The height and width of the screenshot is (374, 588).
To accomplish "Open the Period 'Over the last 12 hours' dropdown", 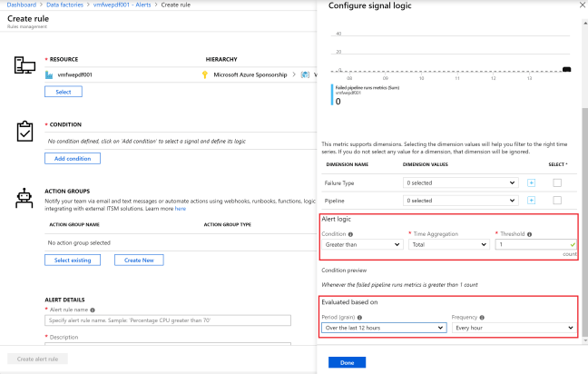I will pyautogui.click(x=383, y=328).
